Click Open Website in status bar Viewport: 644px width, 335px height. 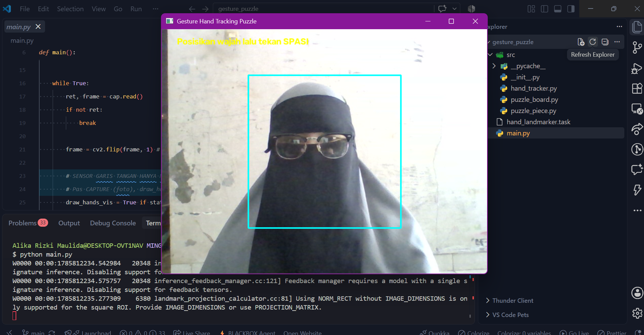tap(302, 333)
